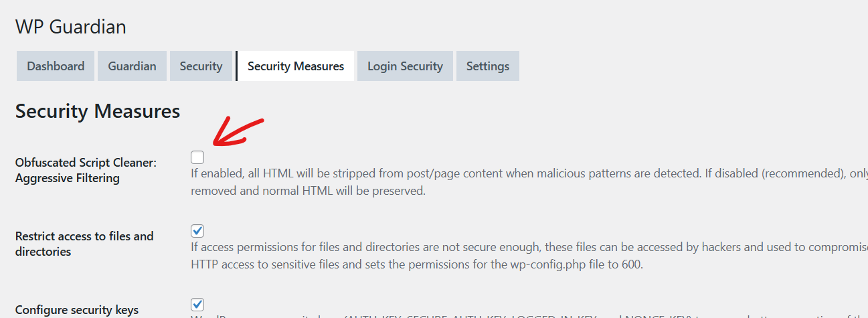Click the WP Guardian page title
Screen dimensions: 868x318
70,27
